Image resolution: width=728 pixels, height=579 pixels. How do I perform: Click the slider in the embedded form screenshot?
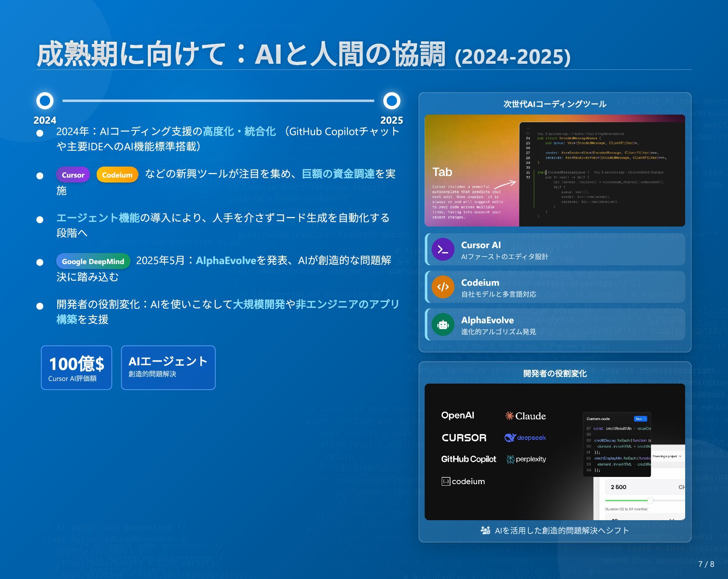645,500
